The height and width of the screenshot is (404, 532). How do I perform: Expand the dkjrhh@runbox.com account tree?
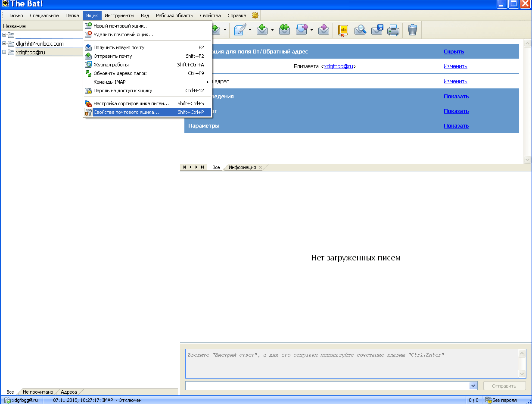coord(4,44)
